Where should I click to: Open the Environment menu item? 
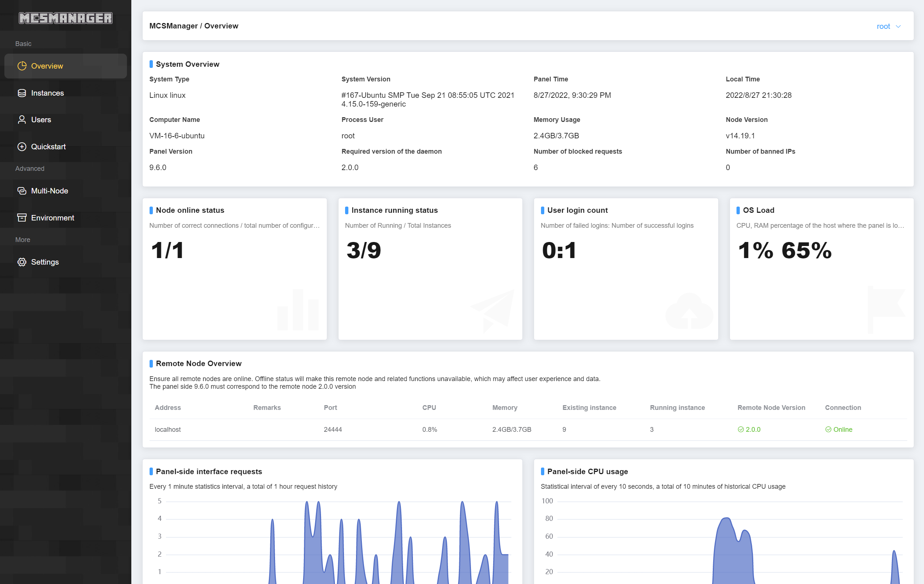point(66,218)
